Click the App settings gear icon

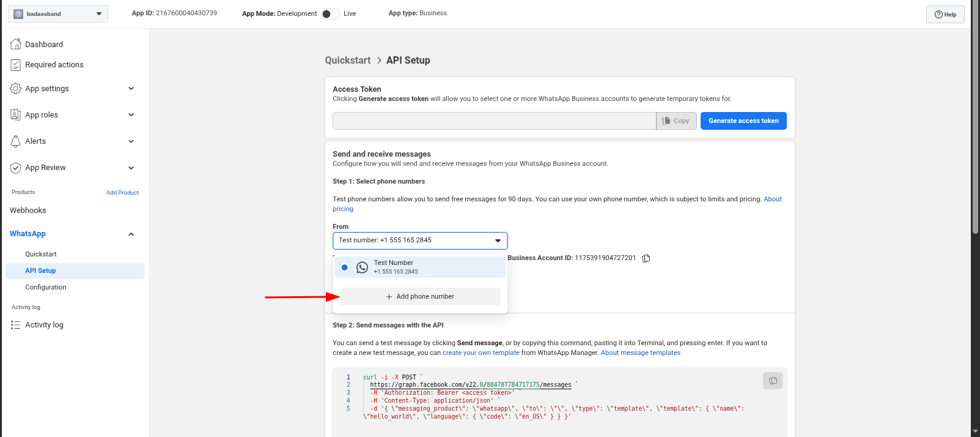[x=16, y=89]
